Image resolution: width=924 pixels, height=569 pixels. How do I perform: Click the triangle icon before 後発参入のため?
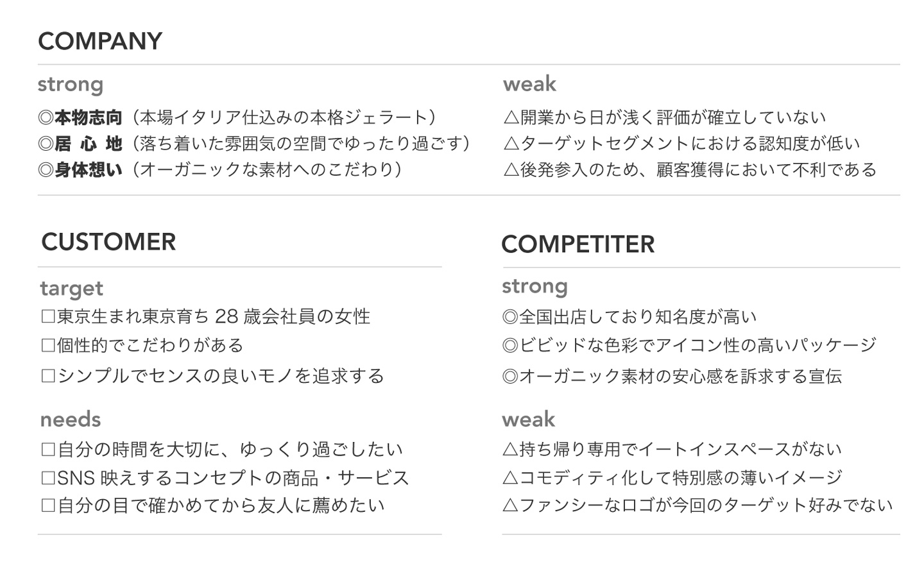pos(511,170)
